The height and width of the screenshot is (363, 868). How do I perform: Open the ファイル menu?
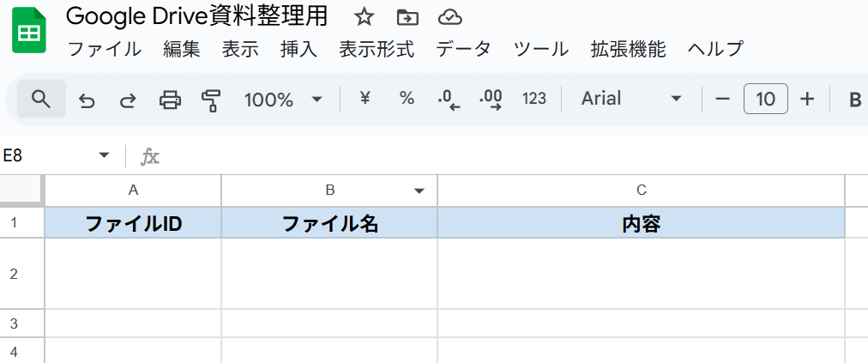pyautogui.click(x=105, y=49)
